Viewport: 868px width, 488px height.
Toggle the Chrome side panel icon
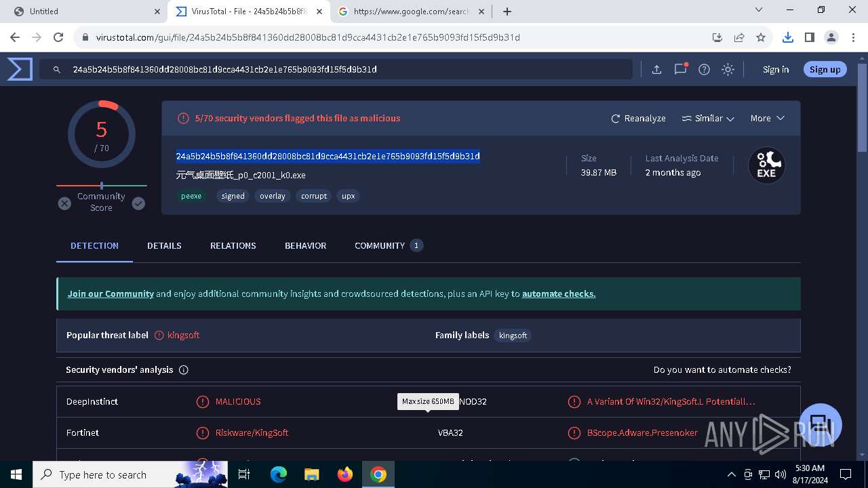pos(810,37)
